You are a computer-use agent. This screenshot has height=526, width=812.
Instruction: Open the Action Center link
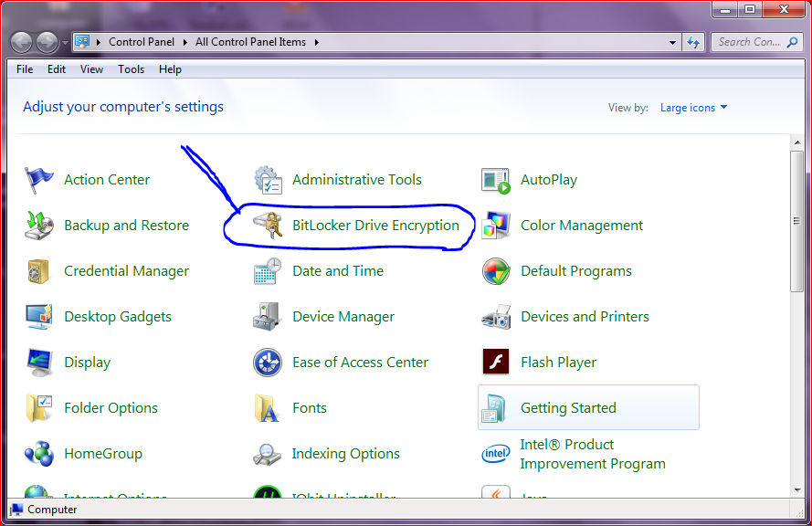coord(107,180)
